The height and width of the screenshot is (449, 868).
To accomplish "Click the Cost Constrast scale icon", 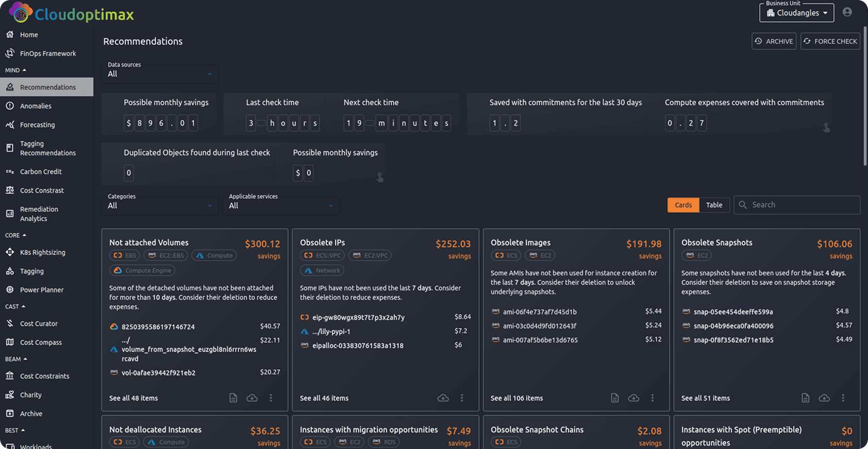I will click(10, 190).
